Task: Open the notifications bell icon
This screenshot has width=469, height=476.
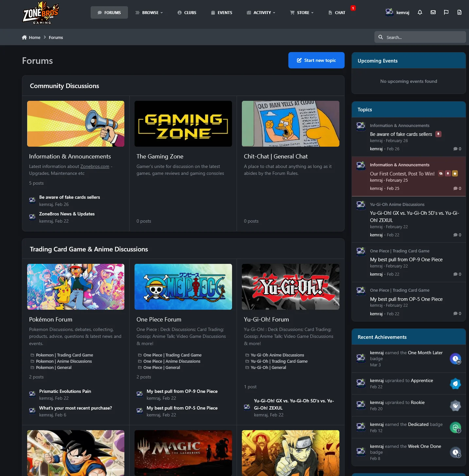Action: pos(420,12)
